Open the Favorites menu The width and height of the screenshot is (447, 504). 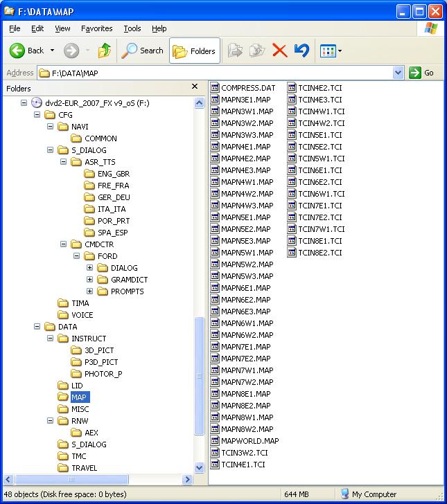click(x=96, y=28)
